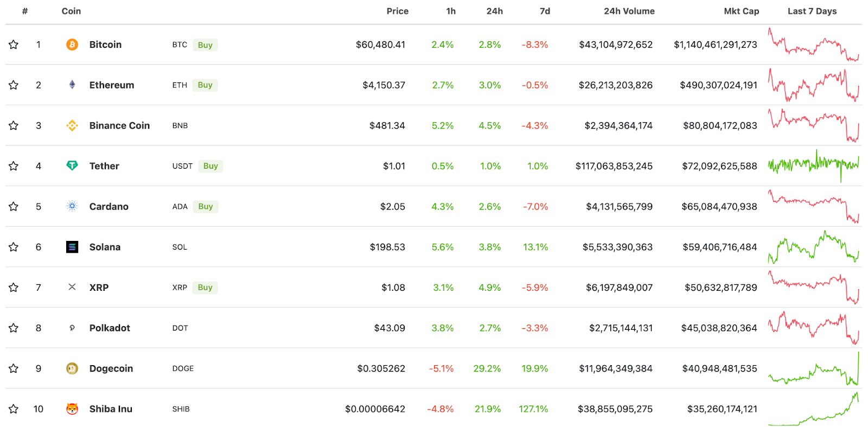
Task: Add Solana to favorites via star
Action: coord(14,247)
